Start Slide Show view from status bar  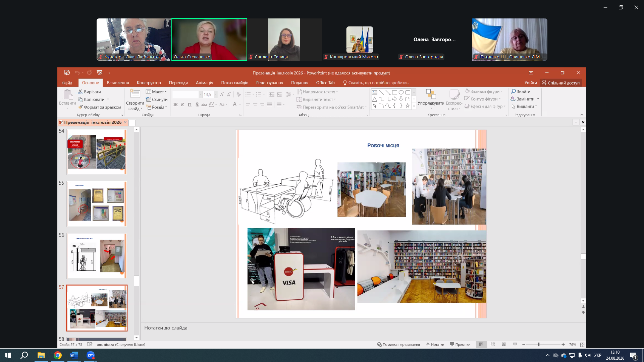click(515, 345)
